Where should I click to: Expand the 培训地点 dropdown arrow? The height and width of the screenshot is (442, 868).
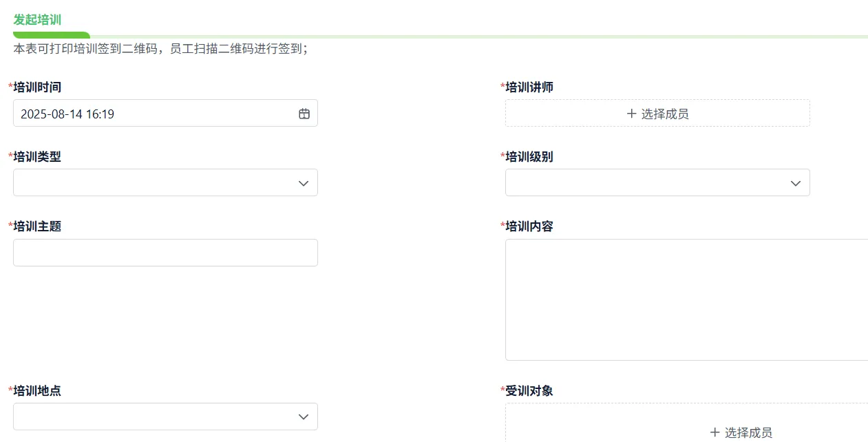[x=304, y=417]
